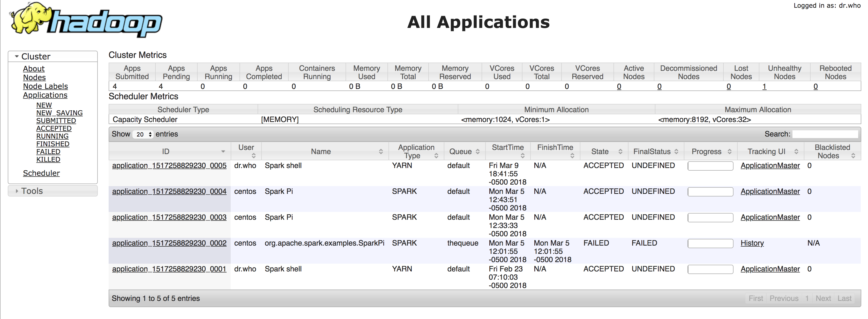Click progress bar of application 0001
The image size is (868, 319).
pos(710,269)
